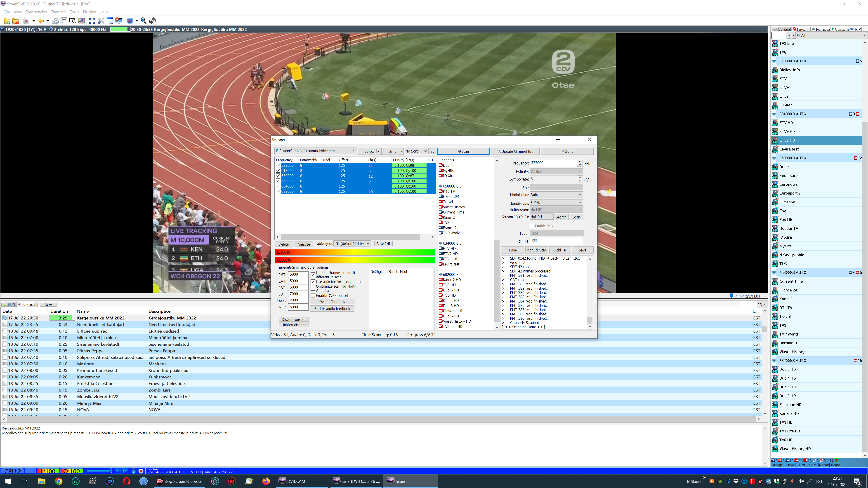Click the delete-folder icon with the red X
This screenshot has width=868, height=488.
(16, 21)
